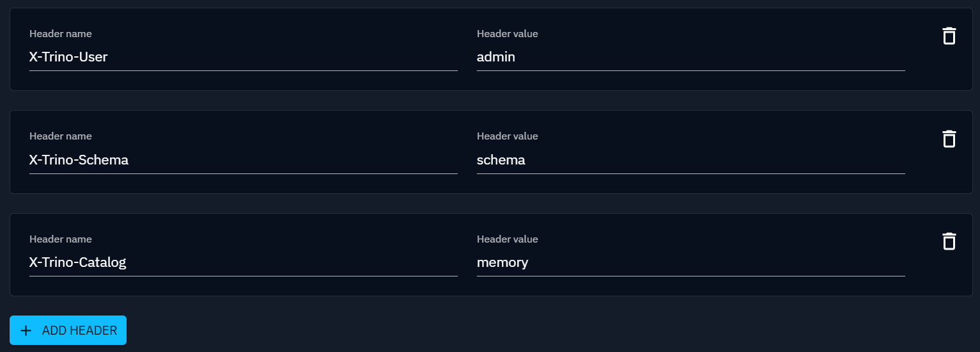Delete the X-Trino-User header row
980x352 pixels.
click(x=949, y=36)
